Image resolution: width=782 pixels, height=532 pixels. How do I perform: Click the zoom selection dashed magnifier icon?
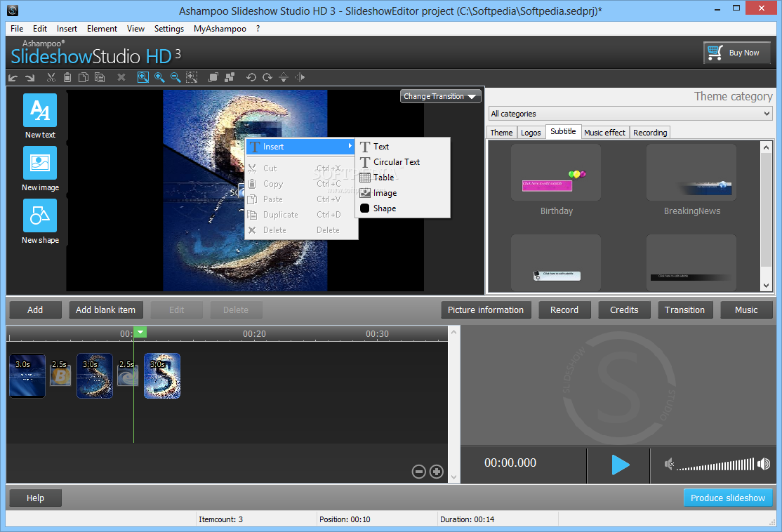pyautogui.click(x=192, y=77)
